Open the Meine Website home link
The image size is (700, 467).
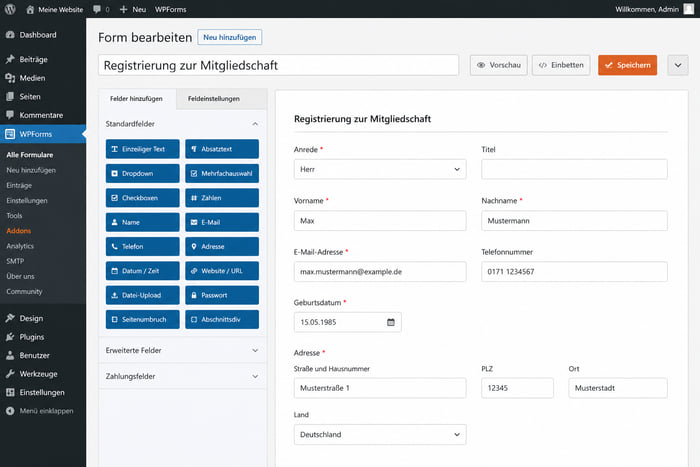(x=55, y=9)
